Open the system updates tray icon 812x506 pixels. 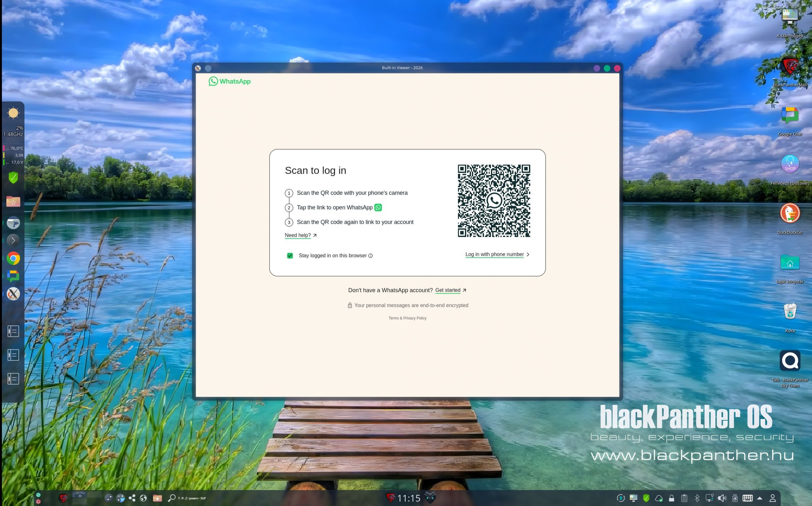coord(621,498)
